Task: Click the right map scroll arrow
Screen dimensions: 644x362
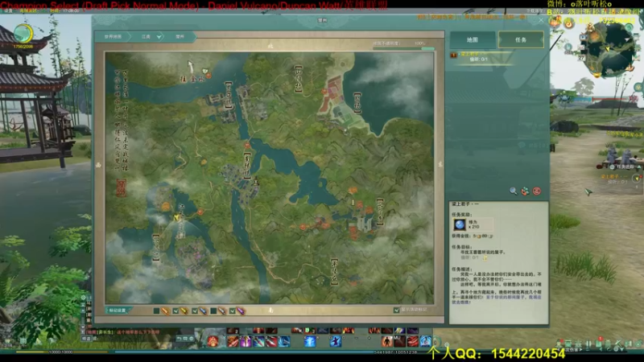Action: 440,164
